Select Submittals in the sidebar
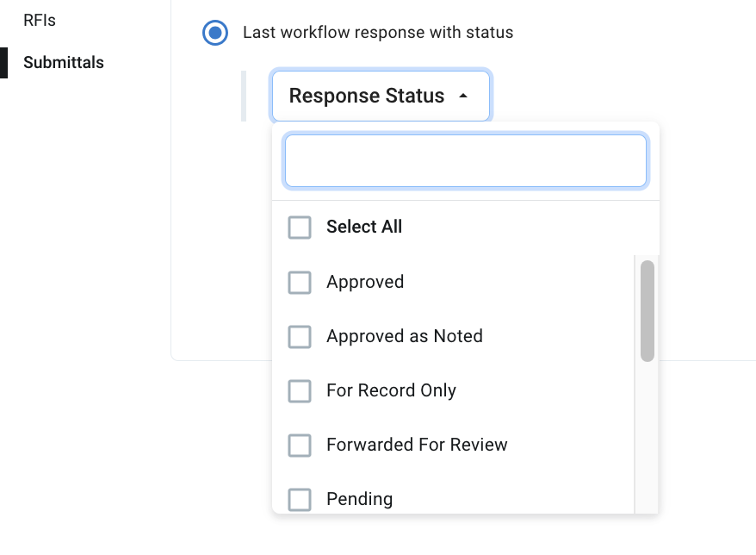Viewport: 756px width, 555px height. coord(64,63)
